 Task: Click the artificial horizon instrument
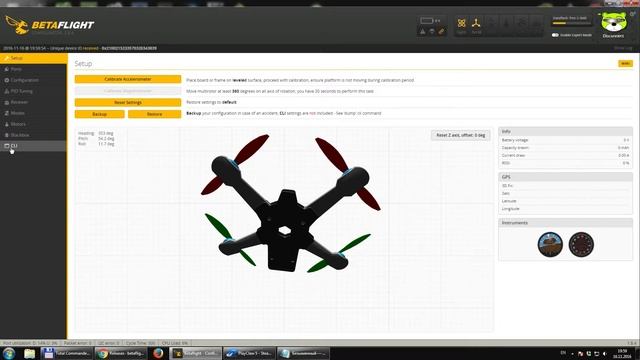(x=550, y=244)
